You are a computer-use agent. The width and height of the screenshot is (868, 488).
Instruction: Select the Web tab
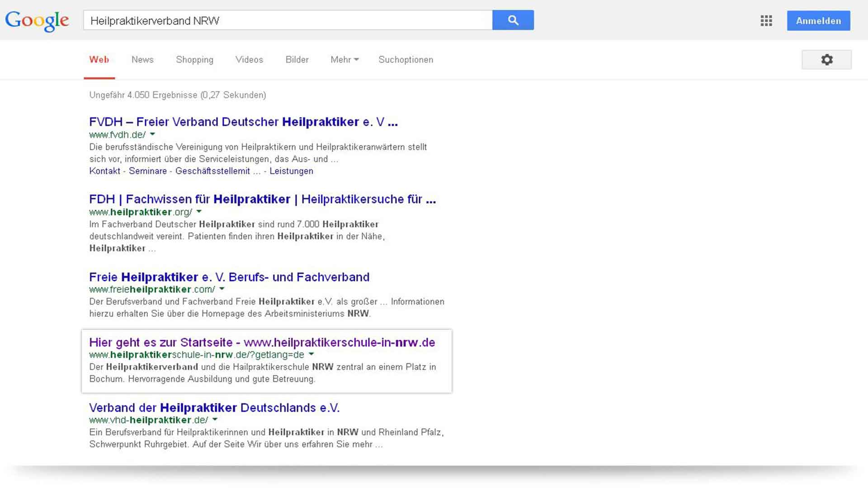tap(99, 60)
